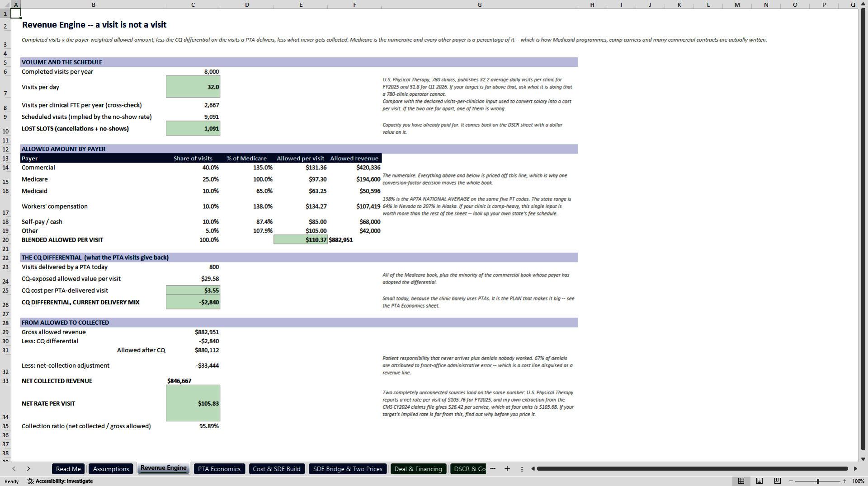Go to the Cost & SDE Build tab
Image resolution: width=868 pixels, height=486 pixels.
click(277, 469)
